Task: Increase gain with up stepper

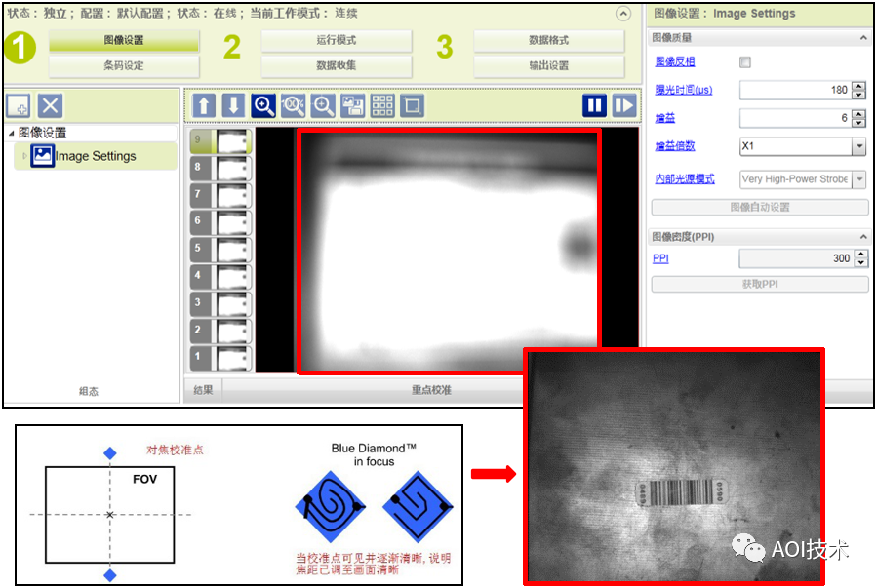Action: pos(859,113)
